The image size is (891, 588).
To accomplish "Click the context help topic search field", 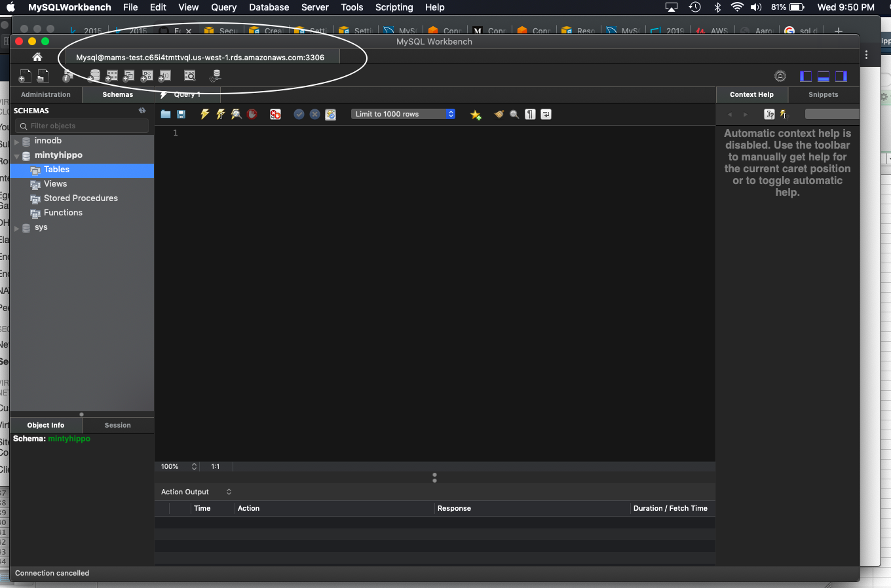I will tap(831, 114).
